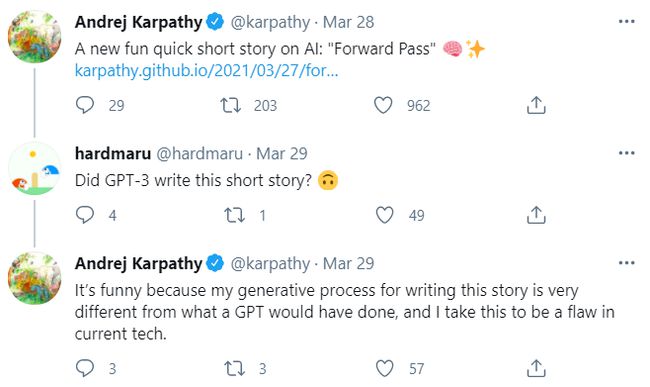Reply to the "Forward Pass" tweet
650x387 pixels.
click(x=85, y=105)
